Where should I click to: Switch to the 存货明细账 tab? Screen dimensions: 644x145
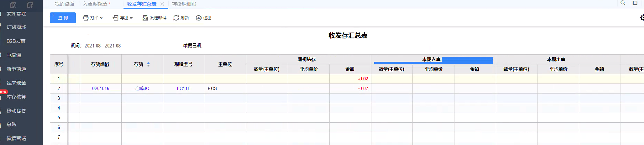184,4
